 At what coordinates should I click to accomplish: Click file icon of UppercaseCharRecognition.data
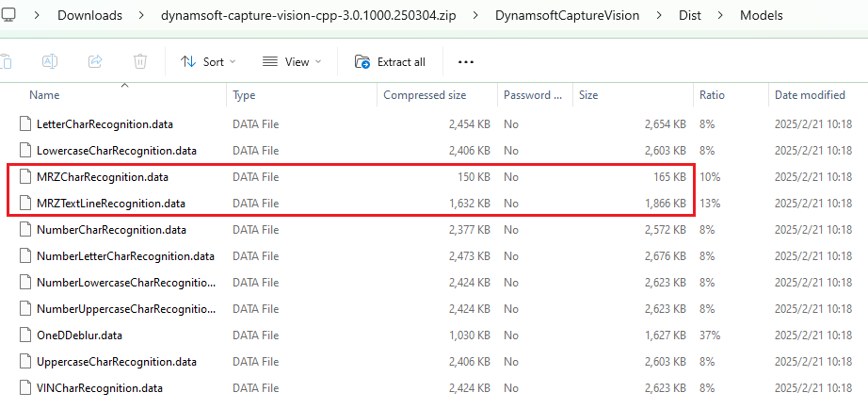[24, 362]
